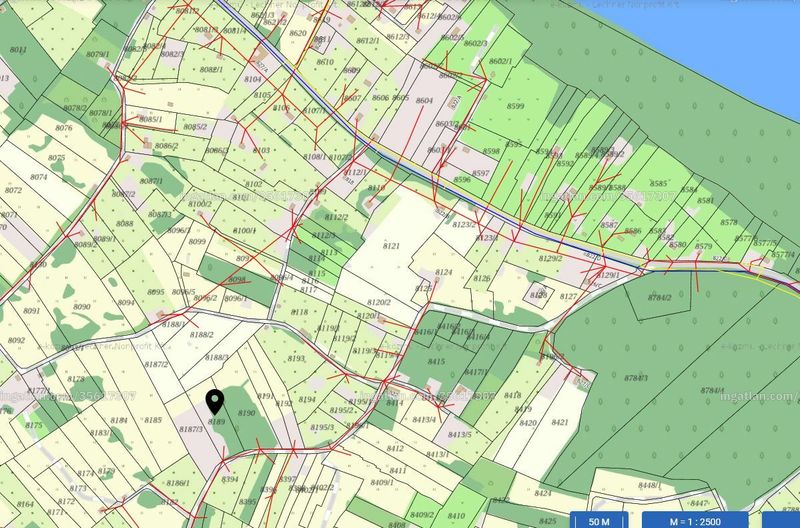
Task: Select parcel 8448/1
Action: 649,485
